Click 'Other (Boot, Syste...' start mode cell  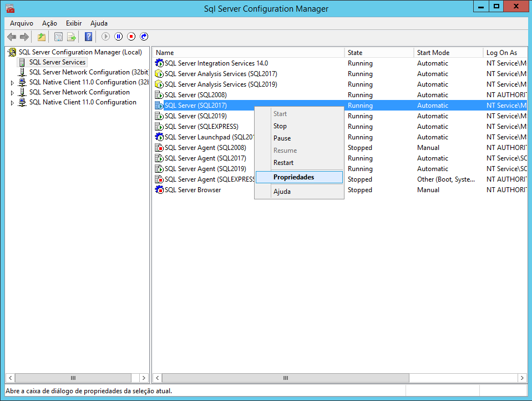coord(446,179)
